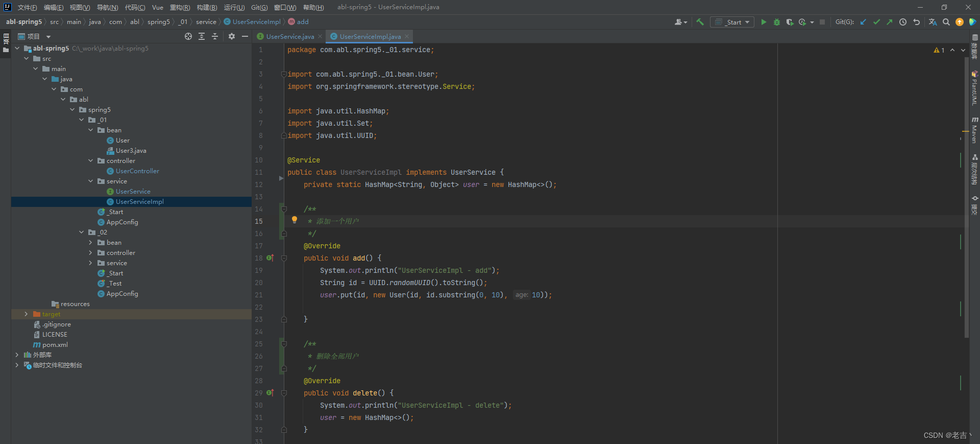This screenshot has width=980, height=444.
Task: Click the code-with-me user icon
Action: (x=681, y=22)
